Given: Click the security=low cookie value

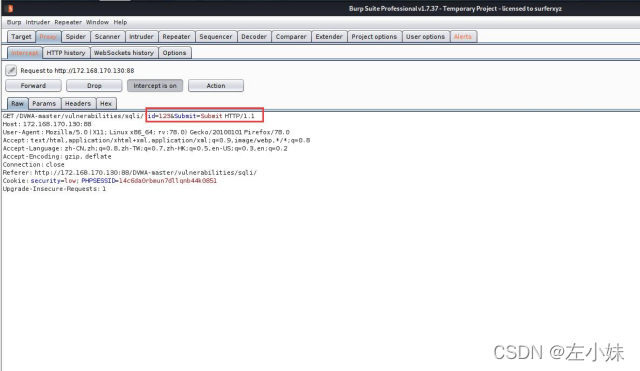Looking at the screenshot, I should coord(53,181).
